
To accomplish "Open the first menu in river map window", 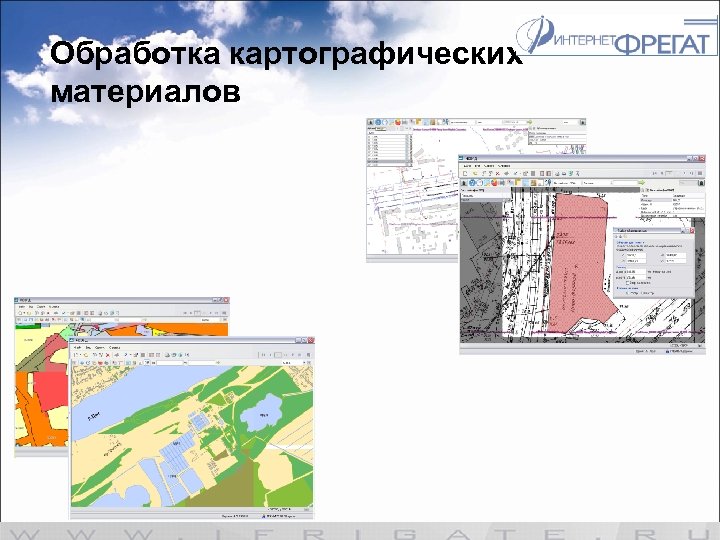I will click(78, 348).
